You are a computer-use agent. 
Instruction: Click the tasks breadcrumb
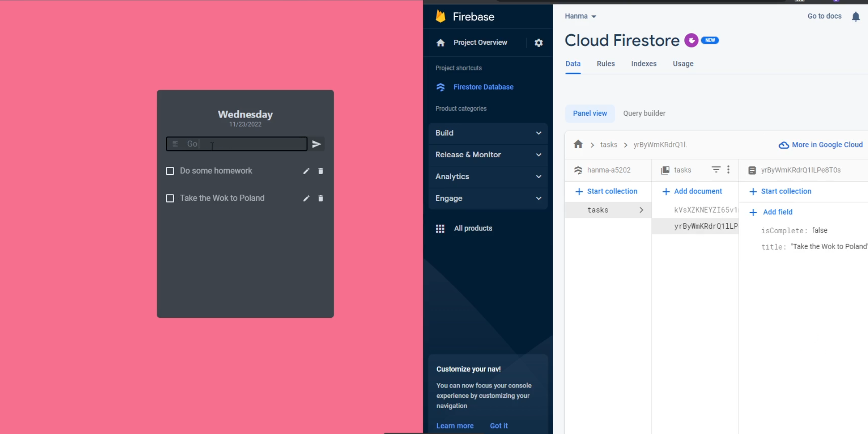point(609,145)
